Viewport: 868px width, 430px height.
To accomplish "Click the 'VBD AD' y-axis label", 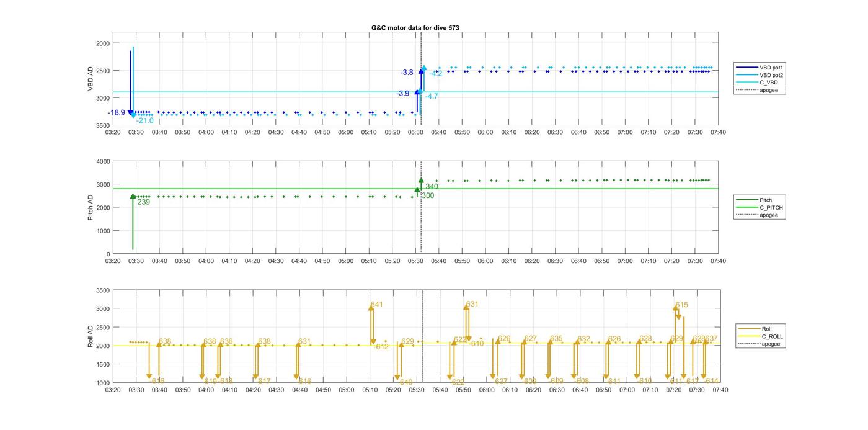I will (91, 79).
